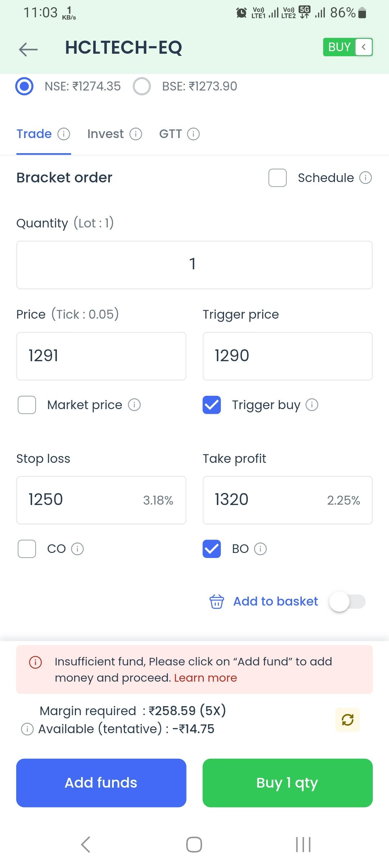The height and width of the screenshot is (868, 389).
Task: Select the BSE exchange radio button
Action: tap(142, 87)
